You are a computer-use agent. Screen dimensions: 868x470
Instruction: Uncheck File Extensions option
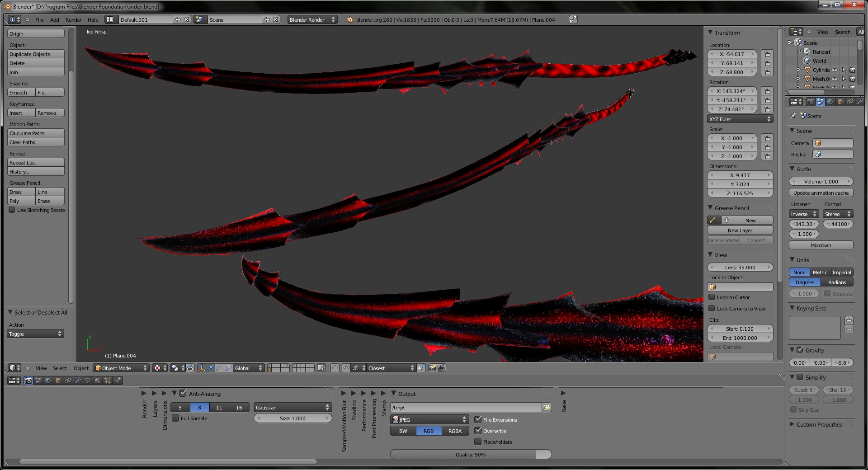[x=478, y=419]
